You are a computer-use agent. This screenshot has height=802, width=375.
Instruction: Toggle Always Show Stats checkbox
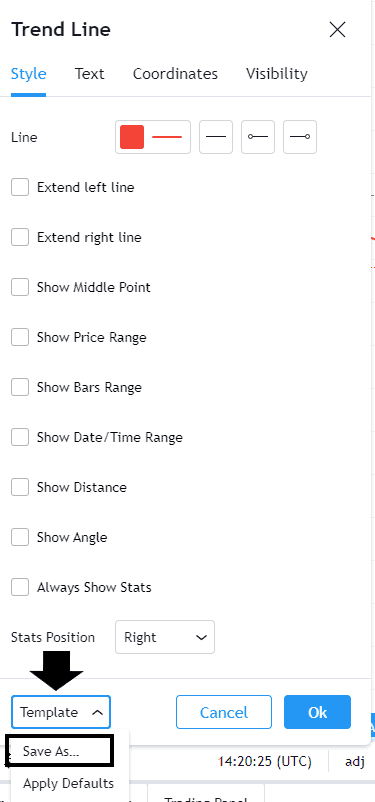20,587
